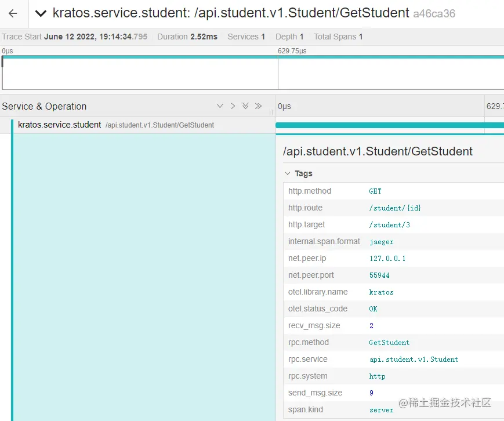
Task: Click the Total Spans 1 label
Action: click(x=338, y=37)
